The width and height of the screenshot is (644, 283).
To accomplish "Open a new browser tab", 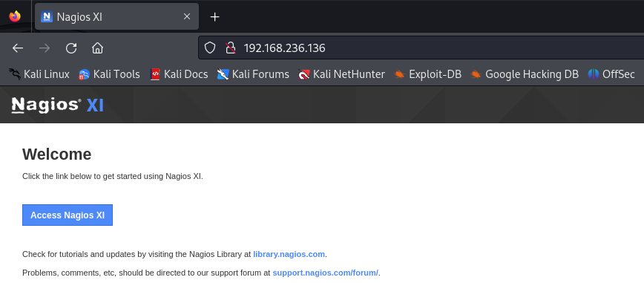I will click(215, 16).
